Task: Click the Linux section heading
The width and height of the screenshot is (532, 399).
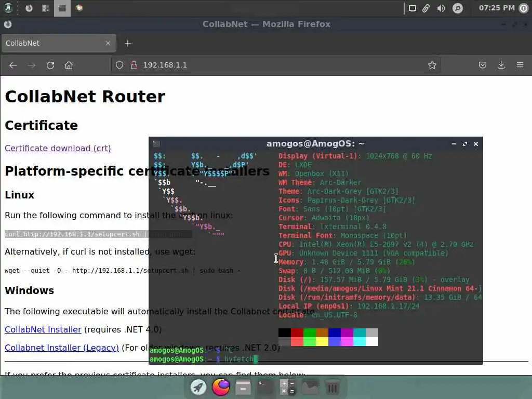Action: (20, 195)
